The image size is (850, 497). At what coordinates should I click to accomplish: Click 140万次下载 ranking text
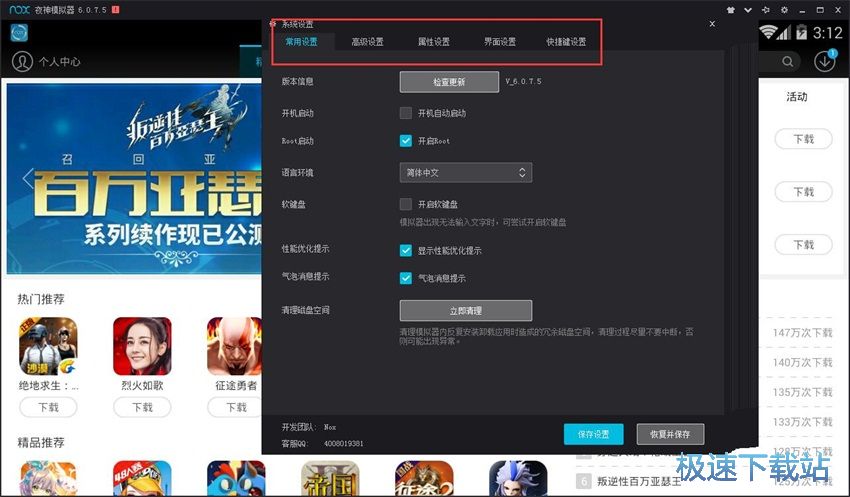pyautogui.click(x=802, y=363)
